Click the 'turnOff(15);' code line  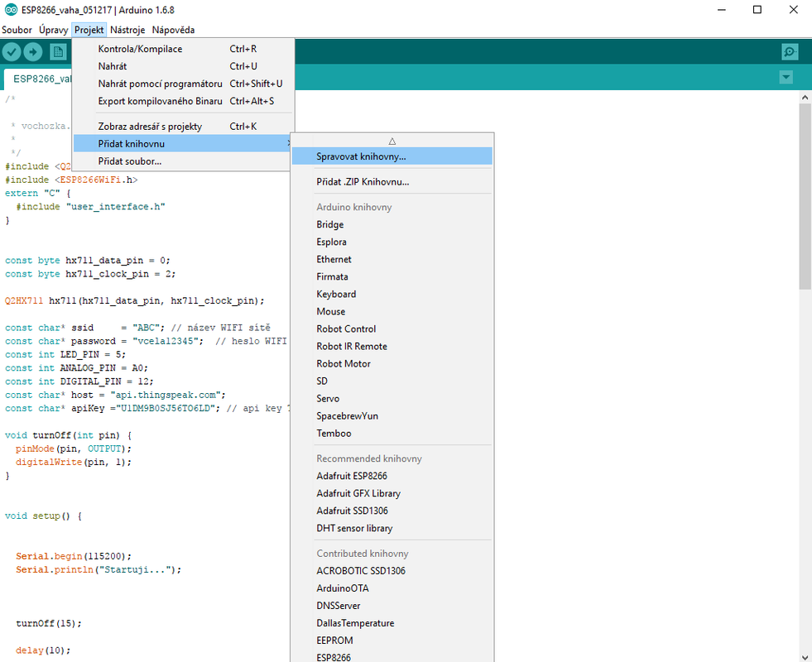click(49, 624)
